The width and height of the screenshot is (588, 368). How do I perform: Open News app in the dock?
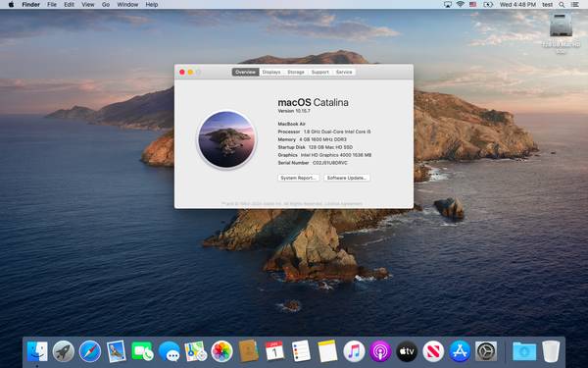(433, 351)
